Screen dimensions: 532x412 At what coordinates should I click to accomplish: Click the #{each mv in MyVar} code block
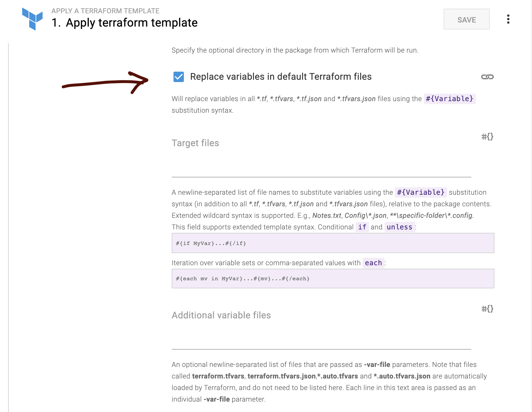pyautogui.click(x=332, y=279)
